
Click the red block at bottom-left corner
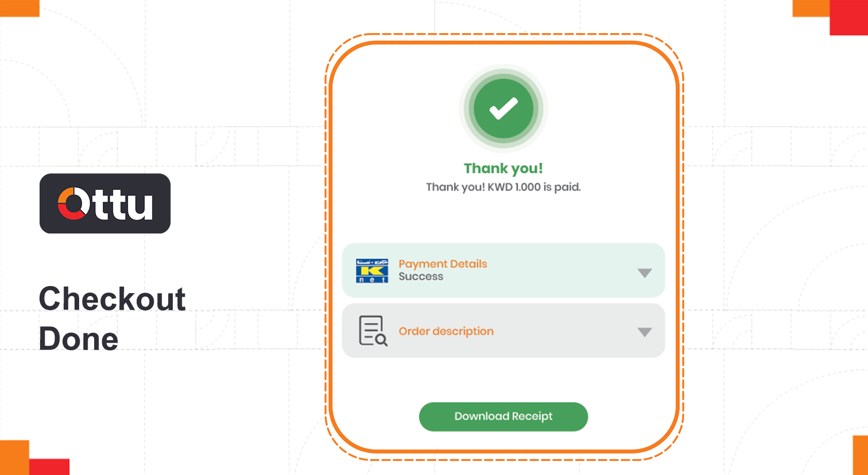click(x=49, y=467)
